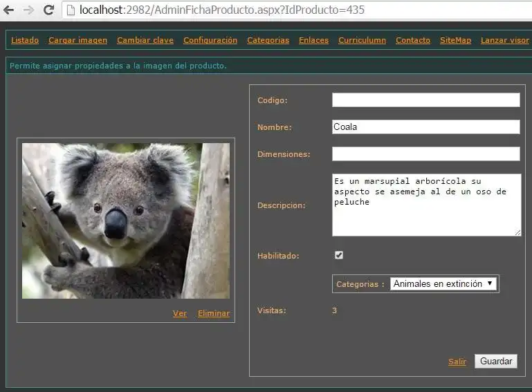Click into the Codigo text field
This screenshot has height=392, width=532.
coord(425,100)
